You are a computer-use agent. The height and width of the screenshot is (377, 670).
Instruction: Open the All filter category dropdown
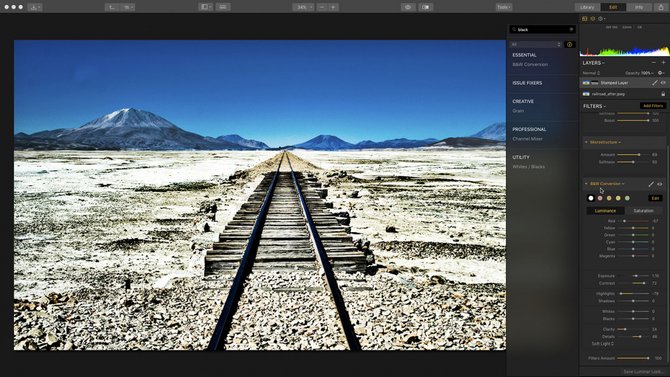click(536, 44)
